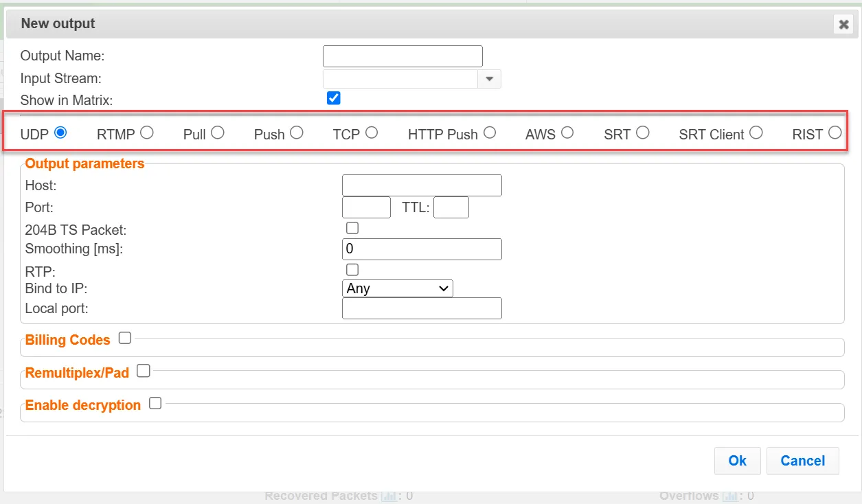Choose the Push output type
This screenshot has height=504, width=862.
pos(297,133)
